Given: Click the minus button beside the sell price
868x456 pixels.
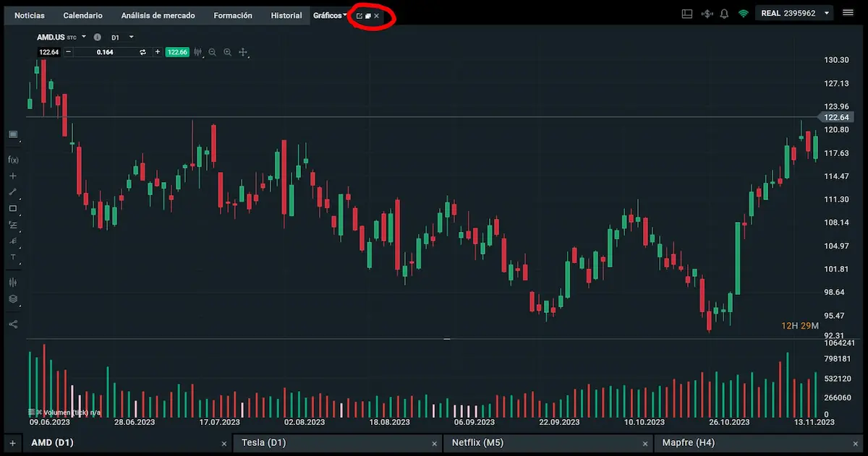Looking at the screenshot, I should coord(69,52).
